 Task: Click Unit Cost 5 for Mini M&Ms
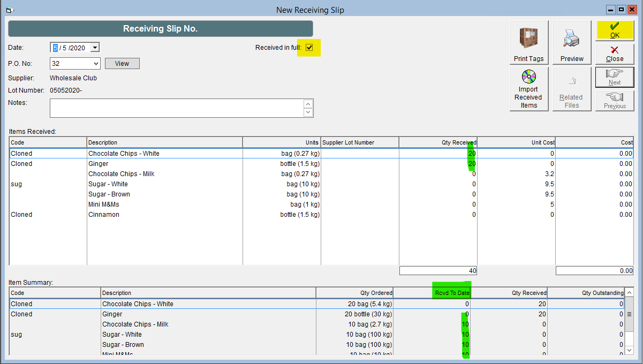[x=516, y=204]
